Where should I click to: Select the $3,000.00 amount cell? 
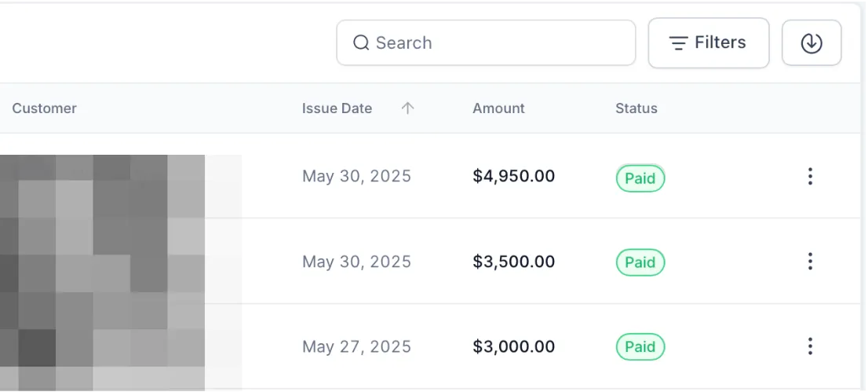(513, 346)
